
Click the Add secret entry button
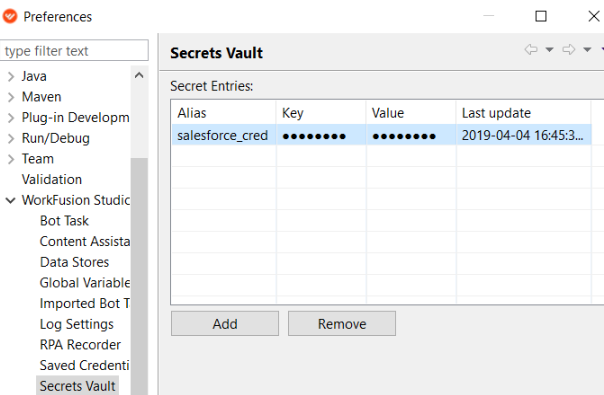pyautogui.click(x=225, y=324)
